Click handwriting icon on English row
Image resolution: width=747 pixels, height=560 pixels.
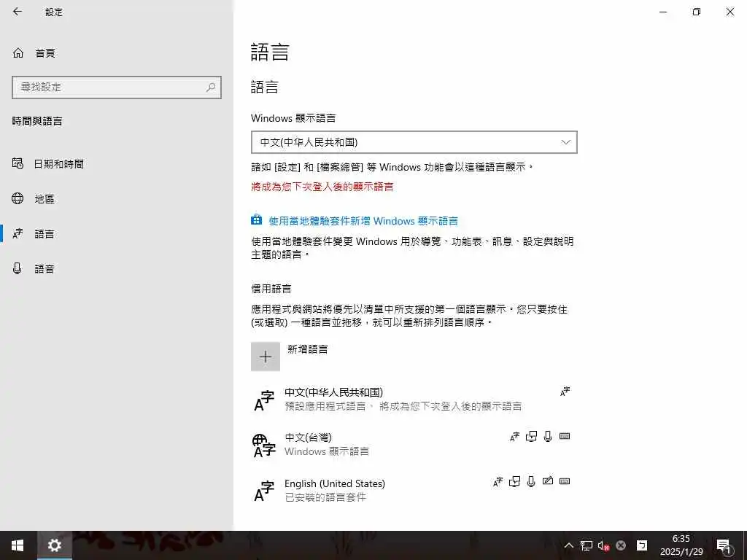click(548, 481)
